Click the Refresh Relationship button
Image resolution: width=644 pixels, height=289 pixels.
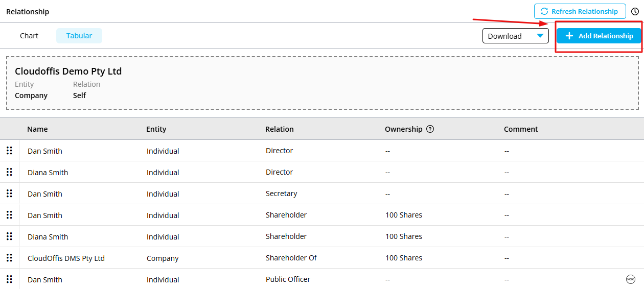click(x=580, y=11)
